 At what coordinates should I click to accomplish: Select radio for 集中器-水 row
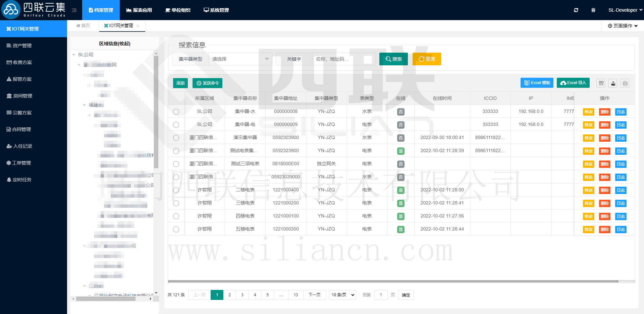coord(176,112)
